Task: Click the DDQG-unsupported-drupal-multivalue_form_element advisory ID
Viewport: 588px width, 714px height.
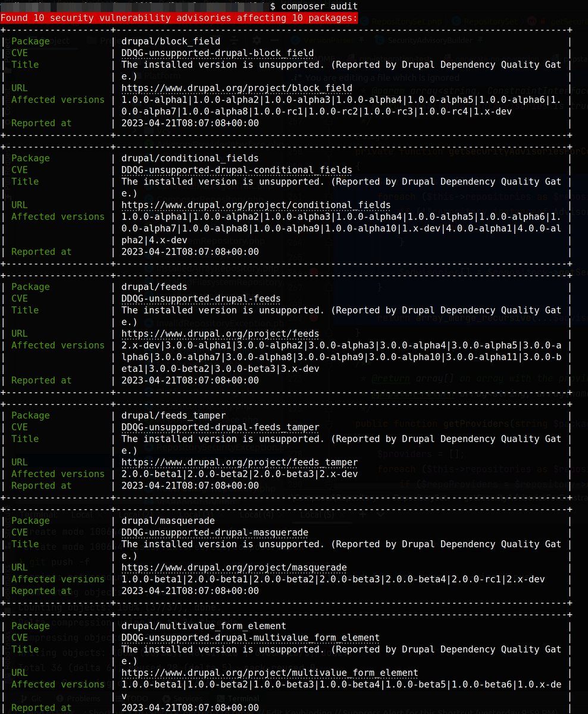Action: (x=251, y=637)
